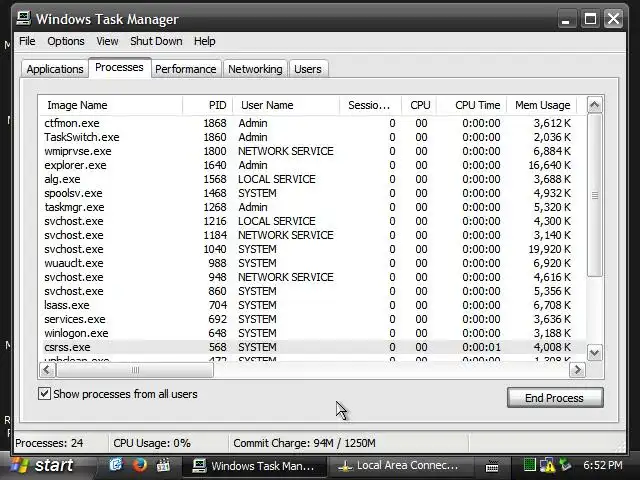Select svchost.exe with PID 1184
This screenshot has height=480, width=640.
(x=313, y=235)
